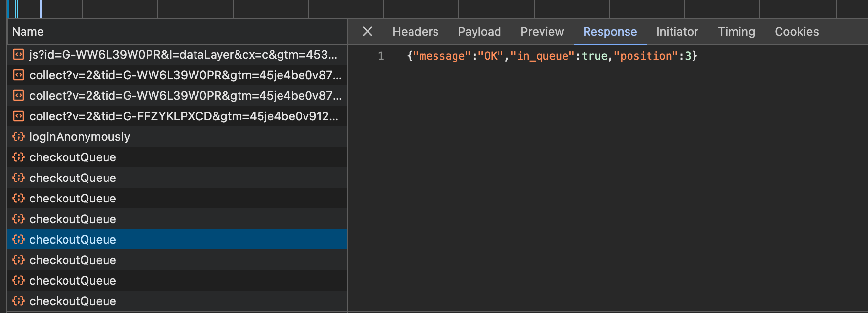This screenshot has height=313, width=868.
Task: Show the Preview tab
Action: click(542, 32)
